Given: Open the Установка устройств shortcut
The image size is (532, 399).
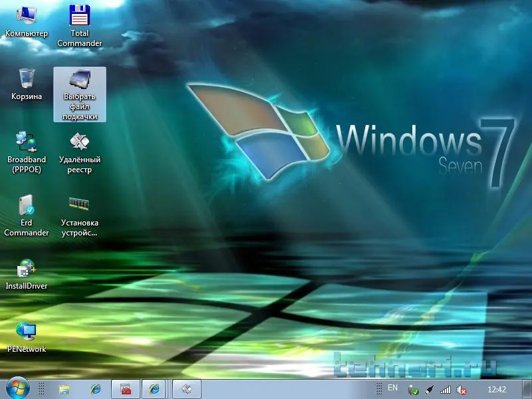Looking at the screenshot, I should 79,215.
